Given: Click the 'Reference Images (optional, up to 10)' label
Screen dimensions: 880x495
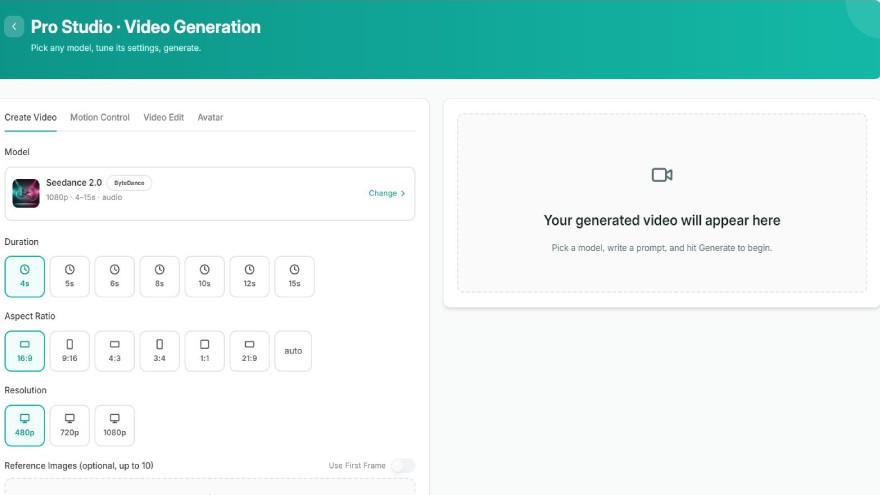Looking at the screenshot, I should 79,466.
